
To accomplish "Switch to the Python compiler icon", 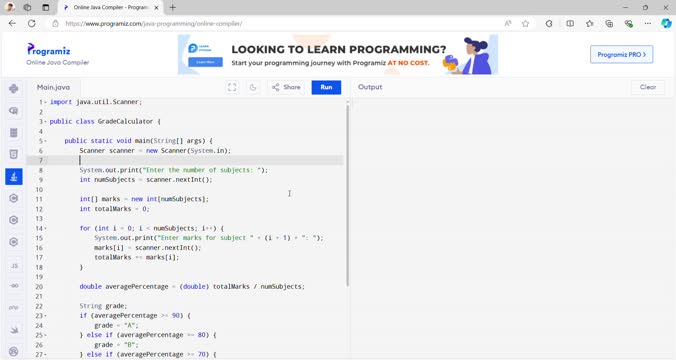I will (14, 89).
